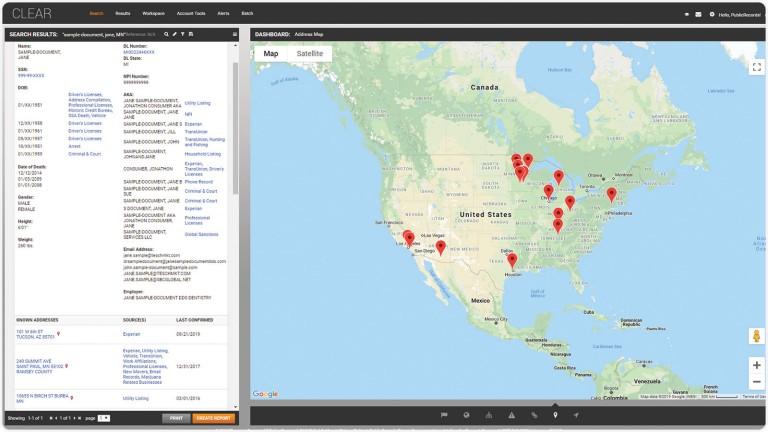
Task: Open the mail envelope icon in top bar
Action: [x=698, y=14]
